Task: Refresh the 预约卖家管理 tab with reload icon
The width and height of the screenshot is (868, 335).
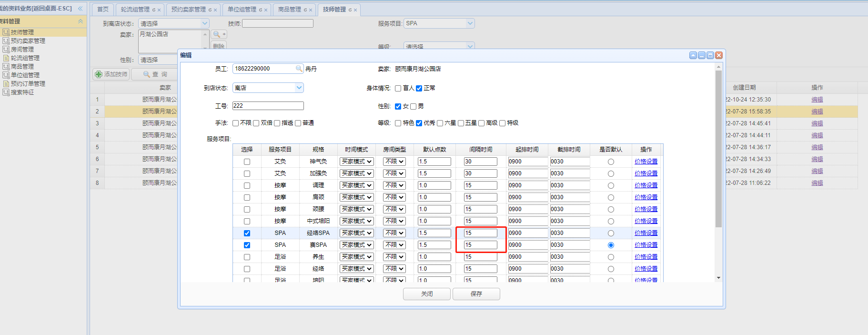Action: click(x=210, y=10)
